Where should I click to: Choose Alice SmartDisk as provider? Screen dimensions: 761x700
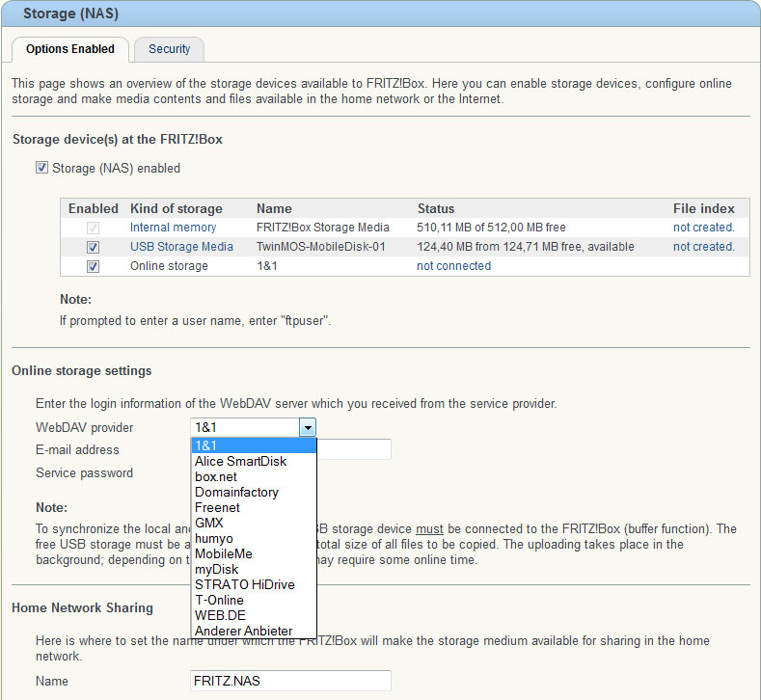[x=254, y=461]
